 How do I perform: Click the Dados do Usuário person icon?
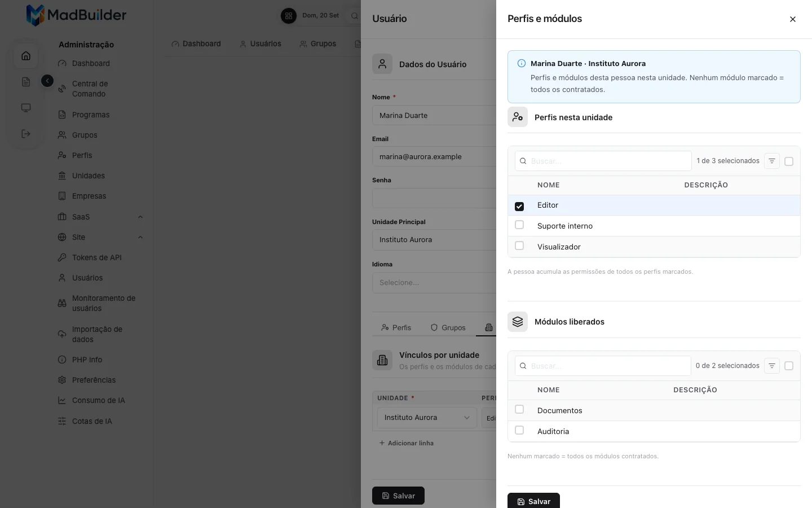pos(382,64)
